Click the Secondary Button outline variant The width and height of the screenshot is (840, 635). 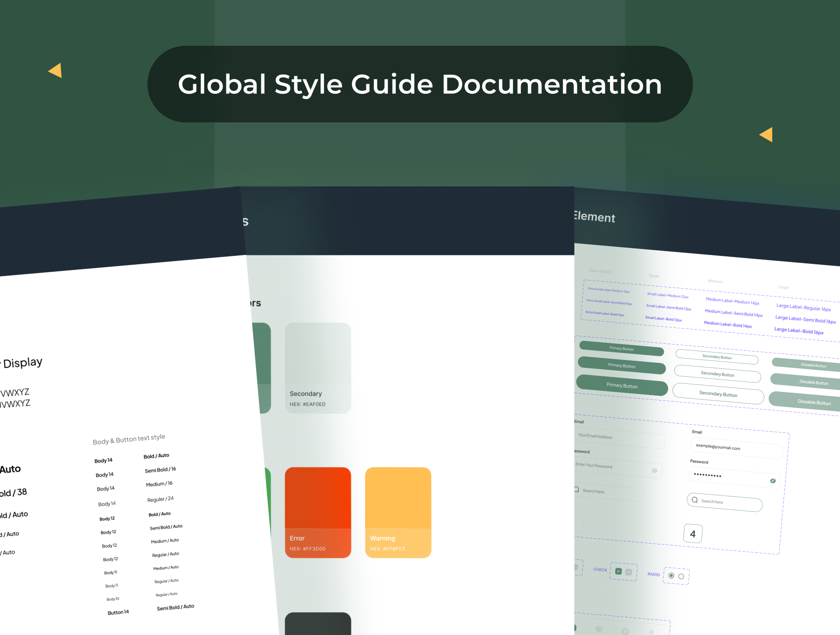tap(718, 395)
